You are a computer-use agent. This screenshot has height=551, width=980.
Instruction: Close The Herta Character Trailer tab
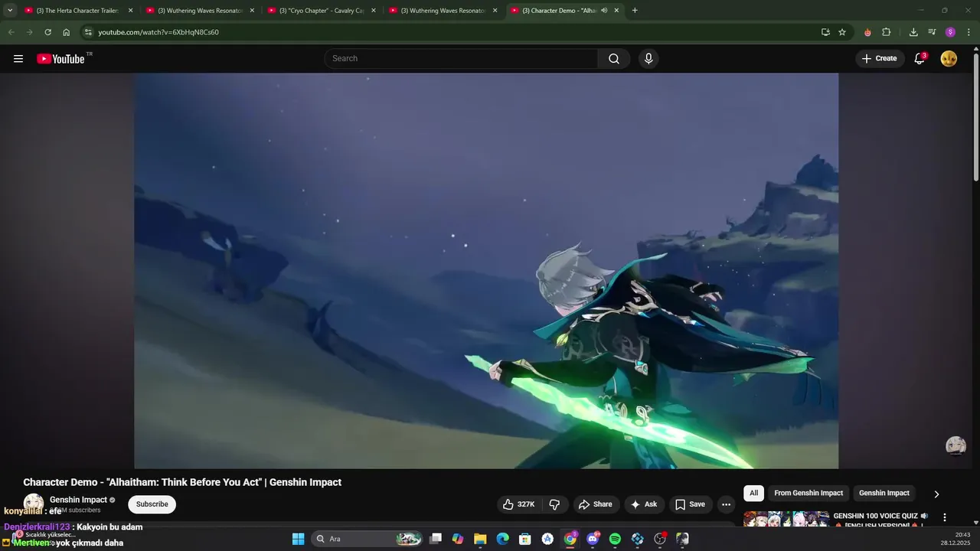tap(130, 11)
